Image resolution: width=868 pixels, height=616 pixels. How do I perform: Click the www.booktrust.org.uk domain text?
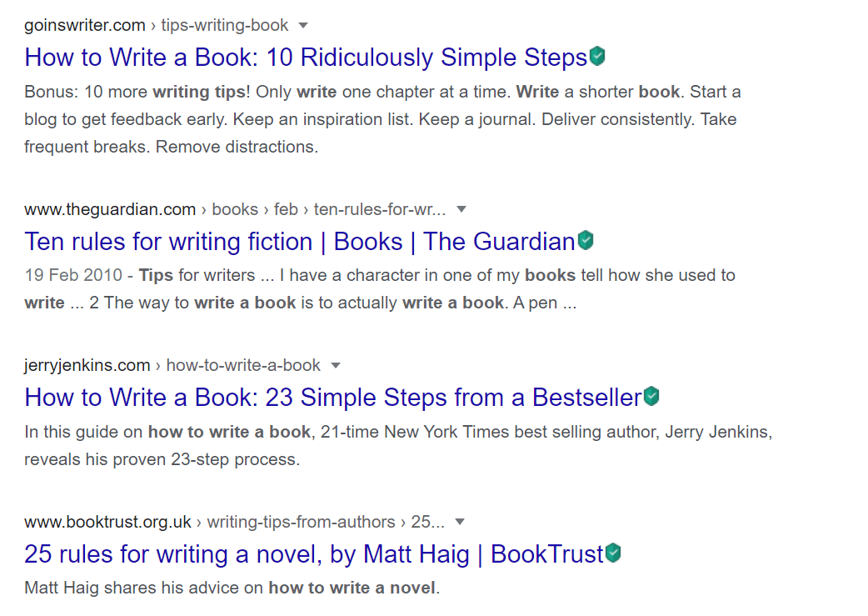tap(107, 522)
